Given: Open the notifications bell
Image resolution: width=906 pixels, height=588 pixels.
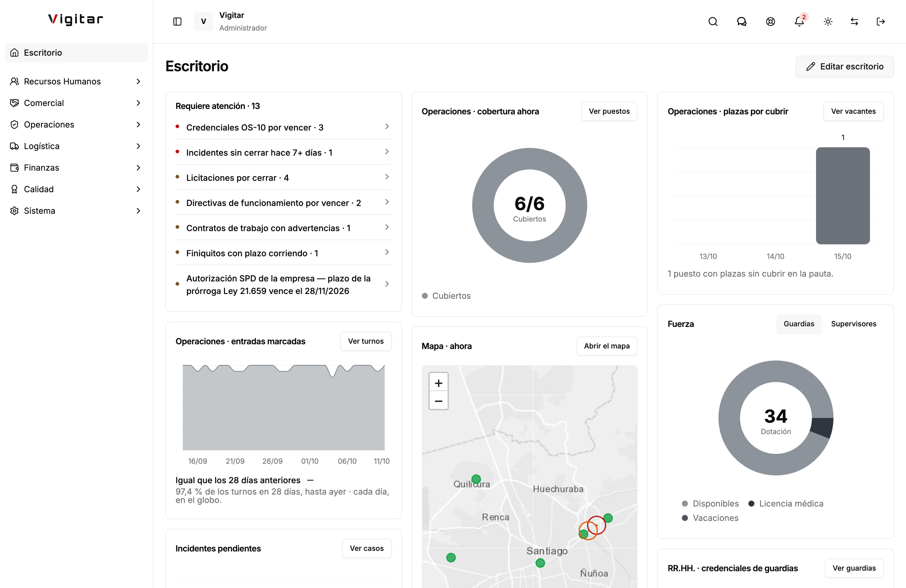Looking at the screenshot, I should 799,22.
